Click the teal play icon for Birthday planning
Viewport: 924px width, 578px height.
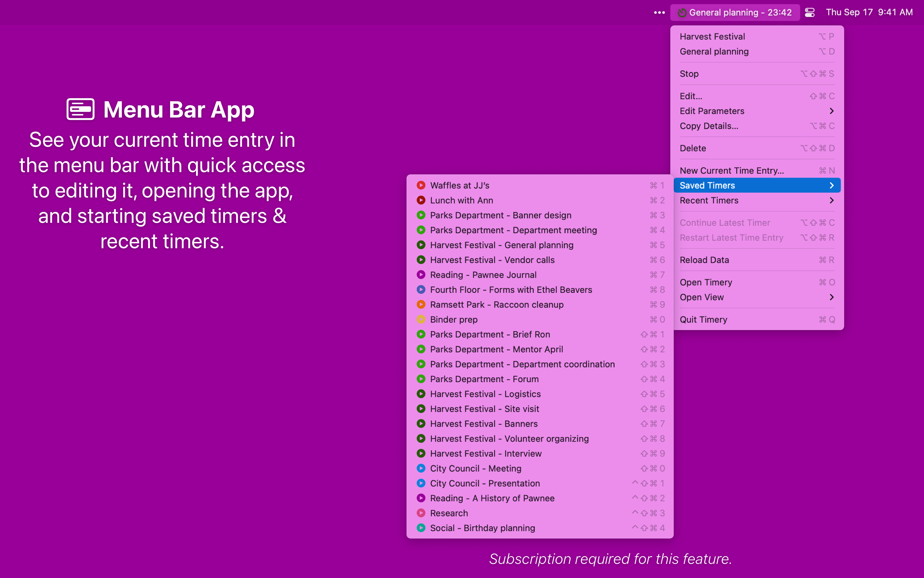421,528
